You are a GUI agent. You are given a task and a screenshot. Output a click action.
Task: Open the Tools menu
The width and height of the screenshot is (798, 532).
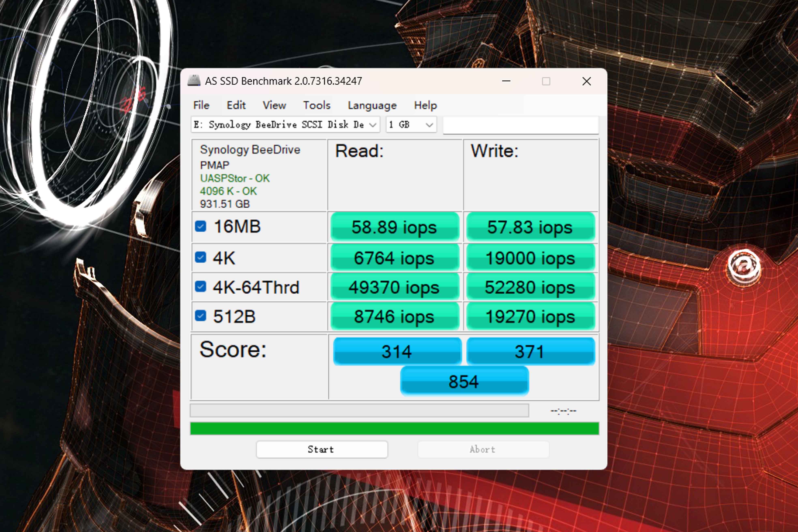(316, 105)
